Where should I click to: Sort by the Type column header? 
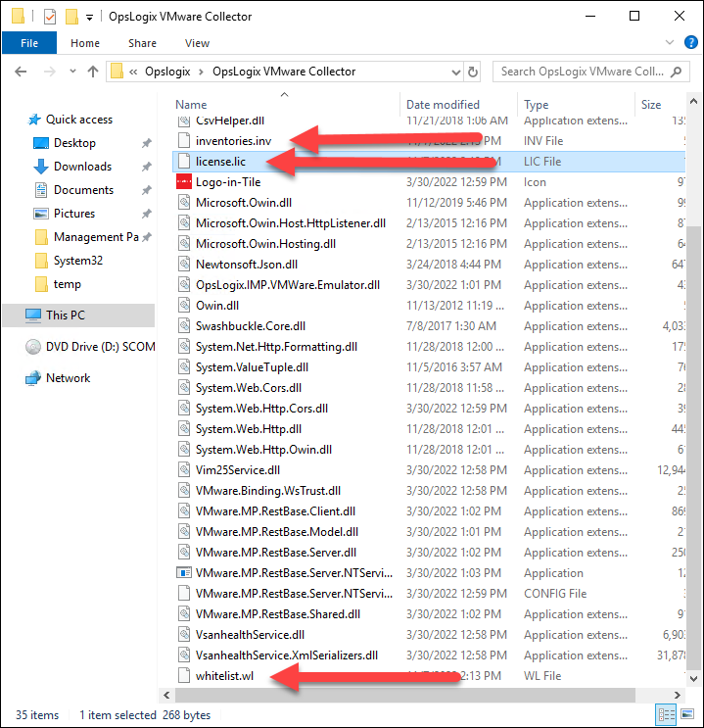pos(536,105)
